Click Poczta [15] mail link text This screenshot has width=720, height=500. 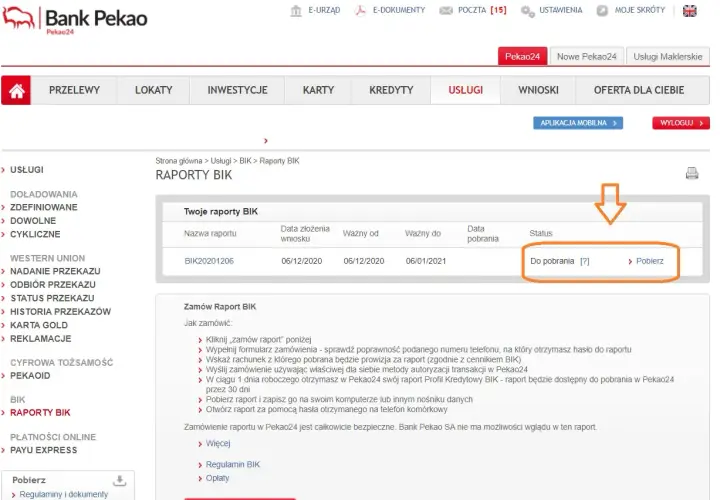[482, 10]
